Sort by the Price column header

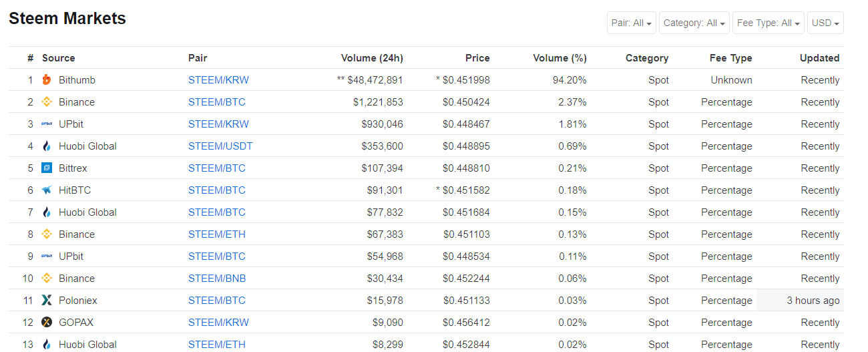tap(477, 58)
